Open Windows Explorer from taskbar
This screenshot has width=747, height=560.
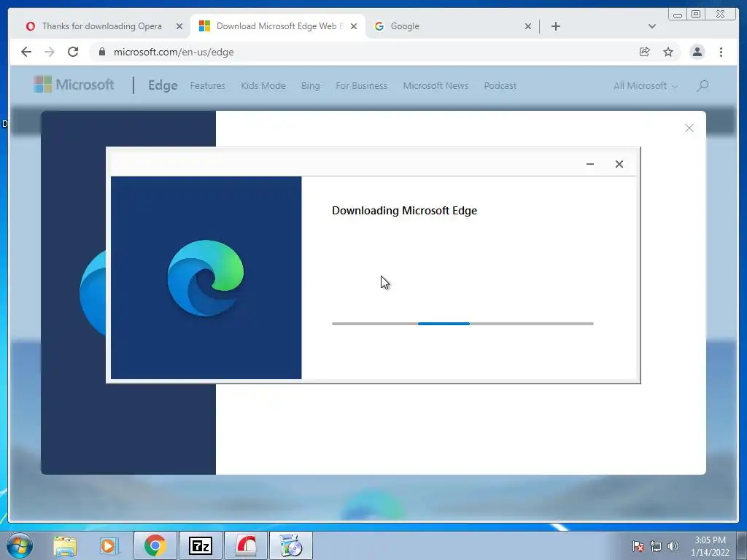point(65,545)
